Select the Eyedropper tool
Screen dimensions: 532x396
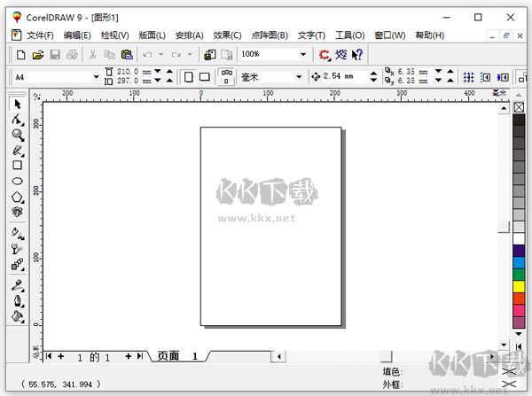click(x=18, y=285)
